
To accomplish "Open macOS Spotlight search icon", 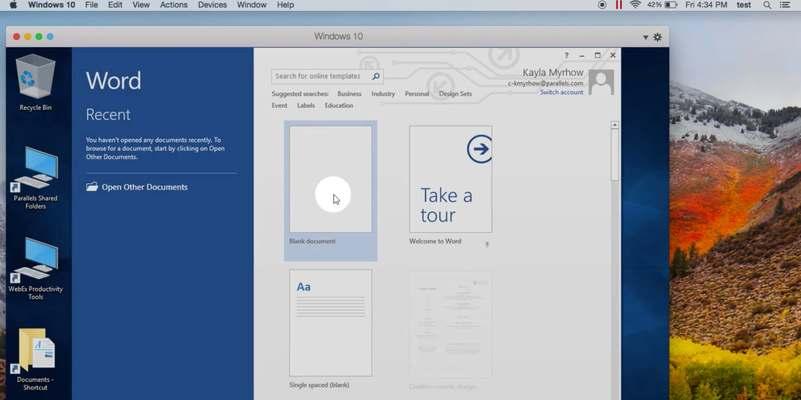I will coord(767,5).
